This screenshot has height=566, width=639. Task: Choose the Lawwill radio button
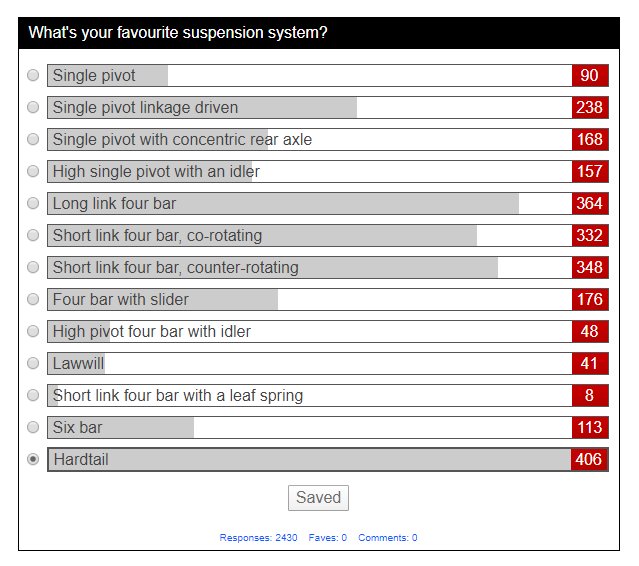[33, 363]
